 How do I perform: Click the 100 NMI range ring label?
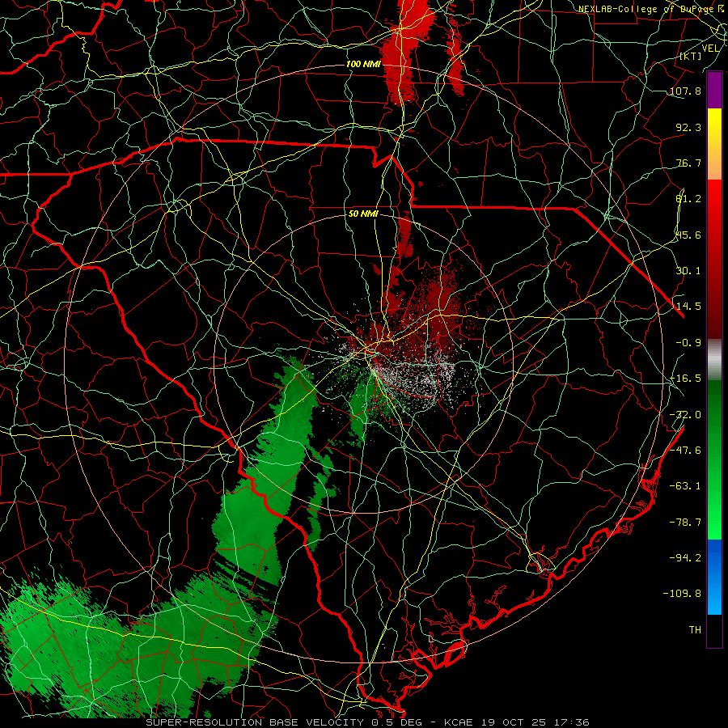pyautogui.click(x=363, y=64)
